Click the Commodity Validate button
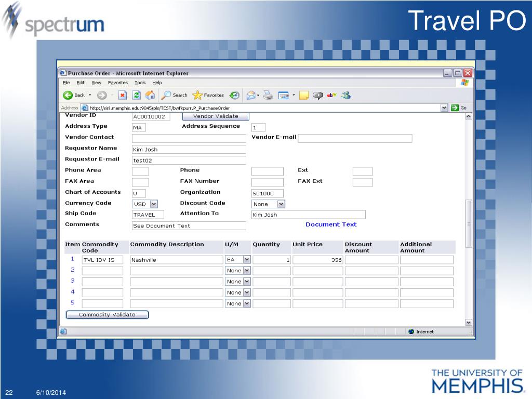 click(107, 314)
